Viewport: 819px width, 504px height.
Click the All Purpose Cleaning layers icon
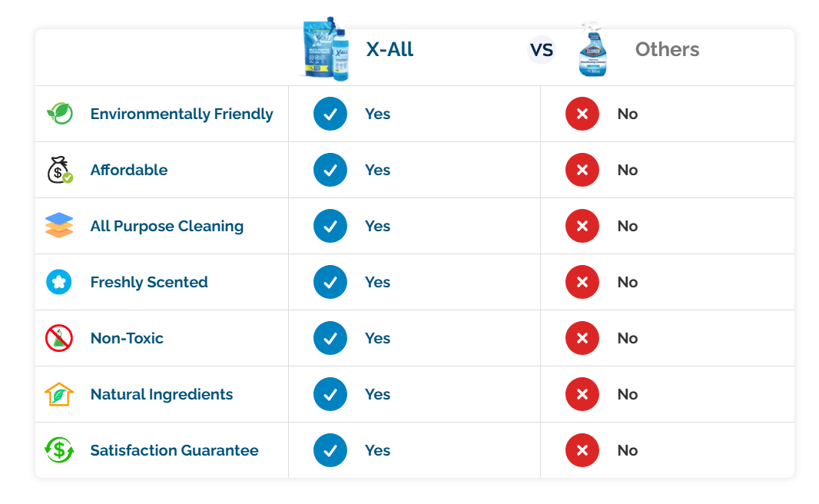point(59,226)
